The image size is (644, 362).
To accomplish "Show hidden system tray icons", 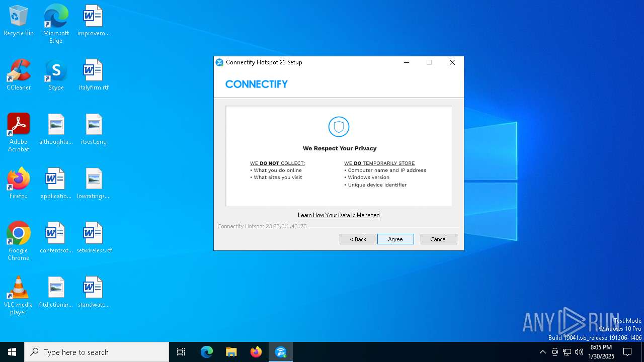I will click(542, 352).
